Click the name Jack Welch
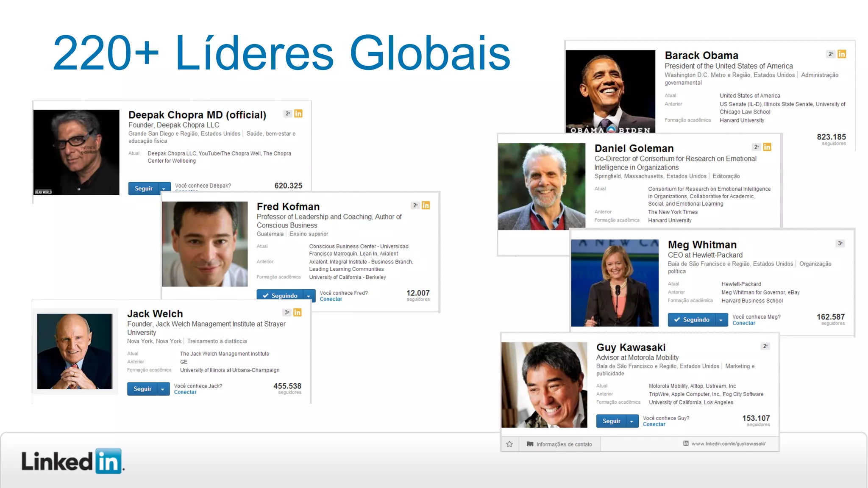The image size is (868, 488). [x=155, y=314]
